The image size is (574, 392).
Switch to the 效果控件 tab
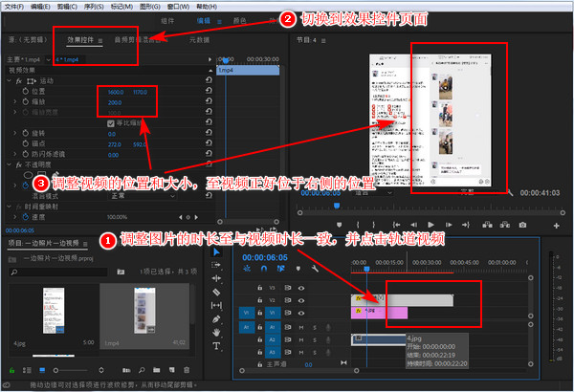coord(80,40)
